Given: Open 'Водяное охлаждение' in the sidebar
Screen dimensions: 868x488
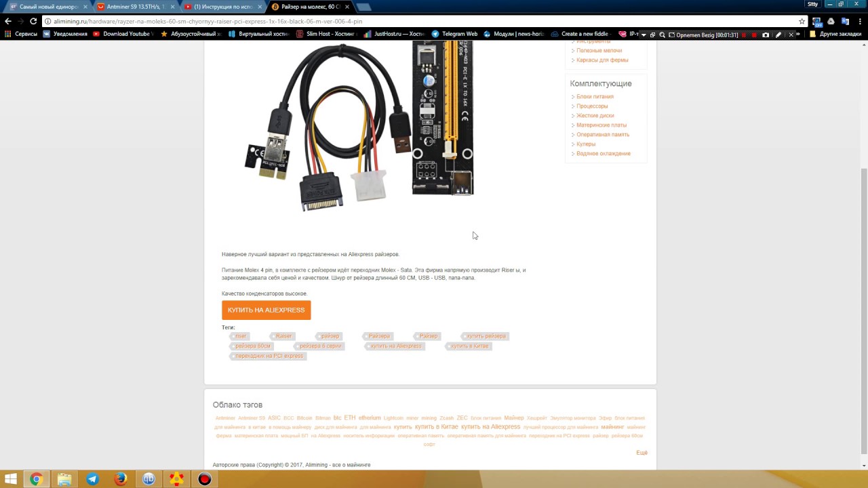Looking at the screenshot, I should coord(604,154).
